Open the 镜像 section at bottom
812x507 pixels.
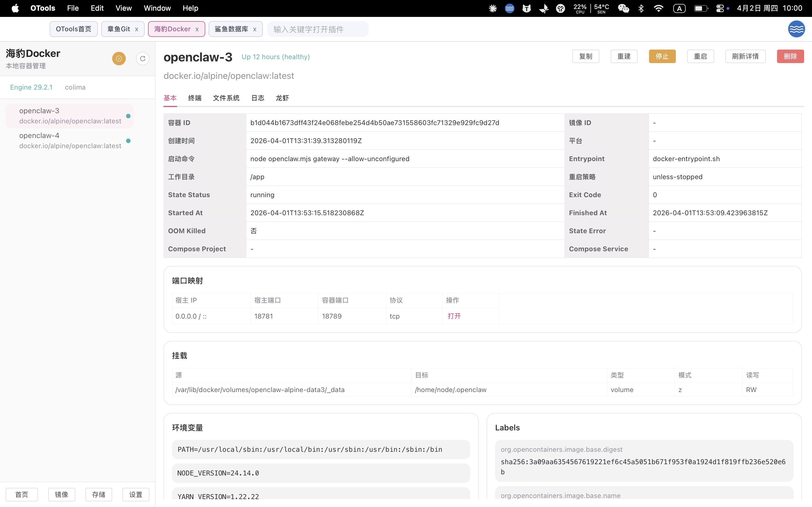pos(61,494)
